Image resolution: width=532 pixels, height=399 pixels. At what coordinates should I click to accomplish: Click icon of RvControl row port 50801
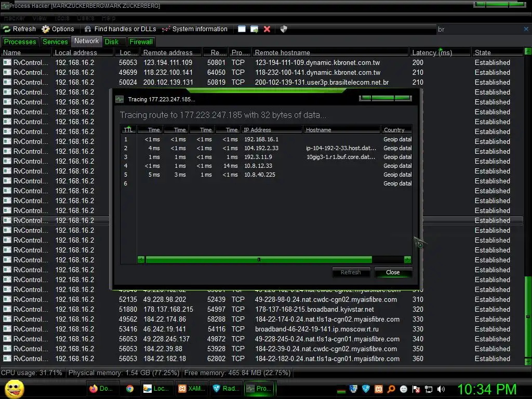(x=7, y=62)
